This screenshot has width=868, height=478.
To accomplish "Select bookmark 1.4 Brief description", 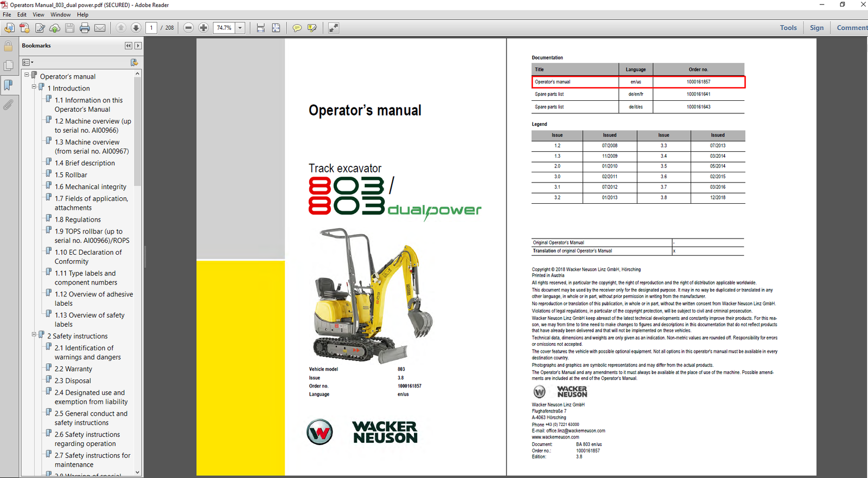I will click(x=85, y=163).
